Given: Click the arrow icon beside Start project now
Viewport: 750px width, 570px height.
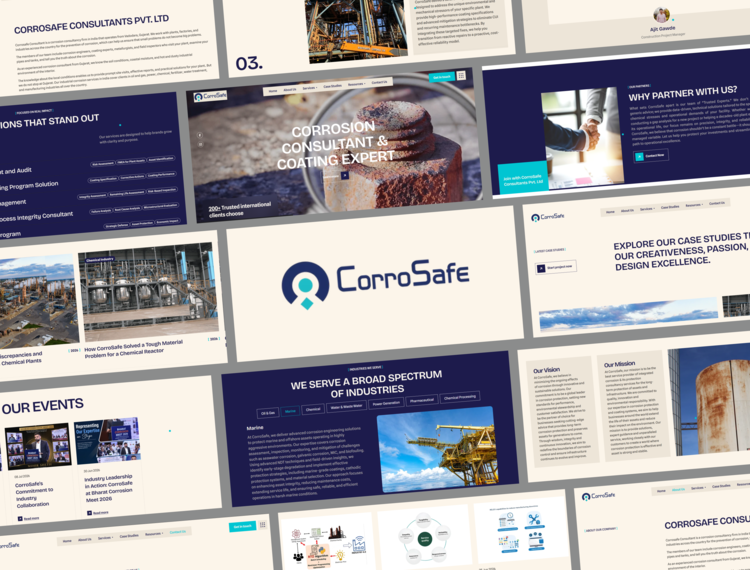Looking at the screenshot, I should [x=541, y=269].
